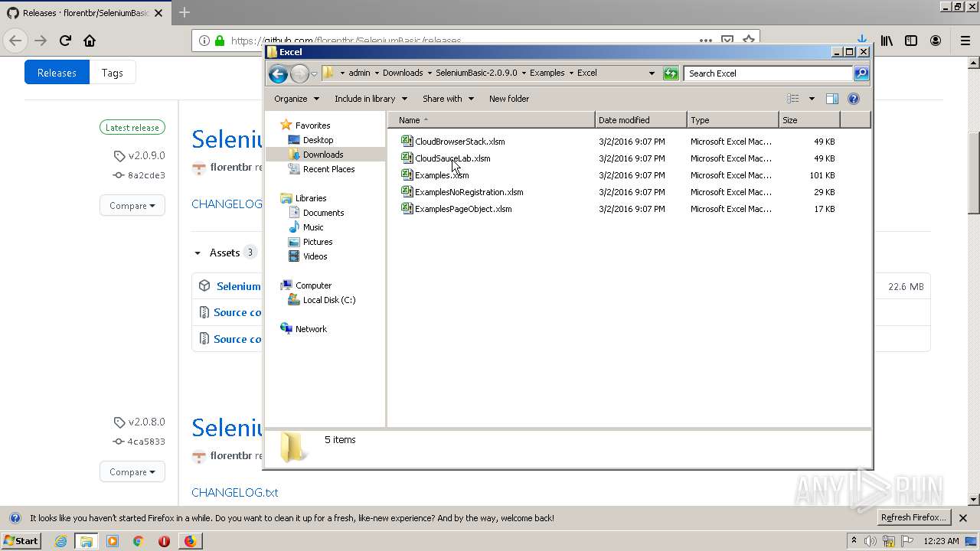Open a new Firefox tab
980x551 pixels.
click(x=185, y=12)
